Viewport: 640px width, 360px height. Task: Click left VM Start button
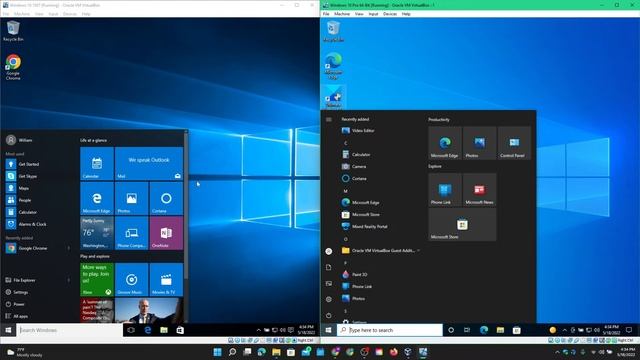(8, 330)
